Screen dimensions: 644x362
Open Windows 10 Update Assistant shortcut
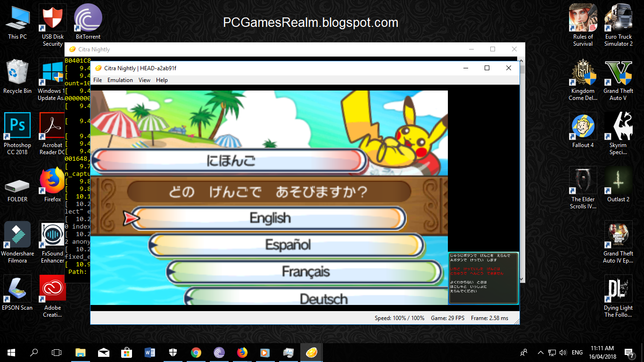51,79
